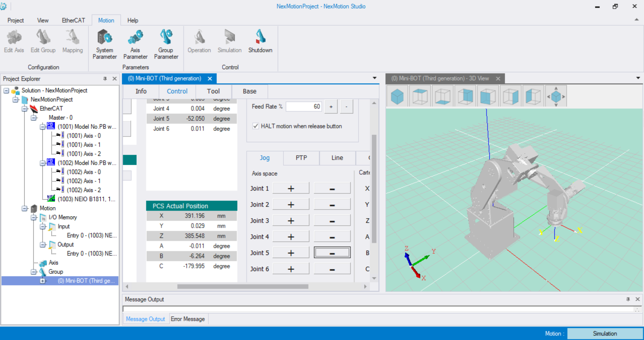Decrease Feed Rate with minus button
The height and width of the screenshot is (340, 644).
(x=346, y=107)
